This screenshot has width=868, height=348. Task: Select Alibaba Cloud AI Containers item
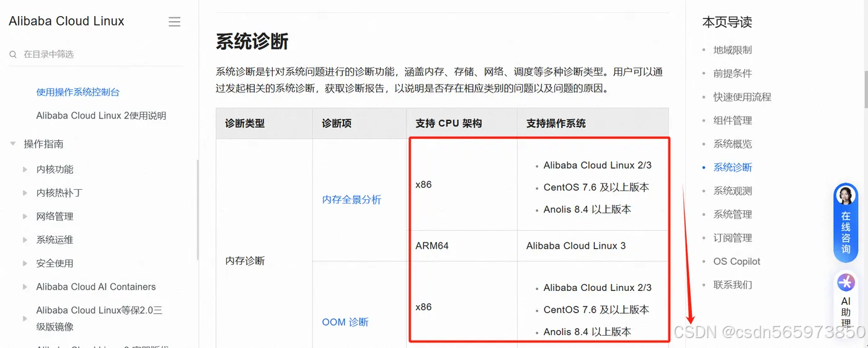point(96,287)
